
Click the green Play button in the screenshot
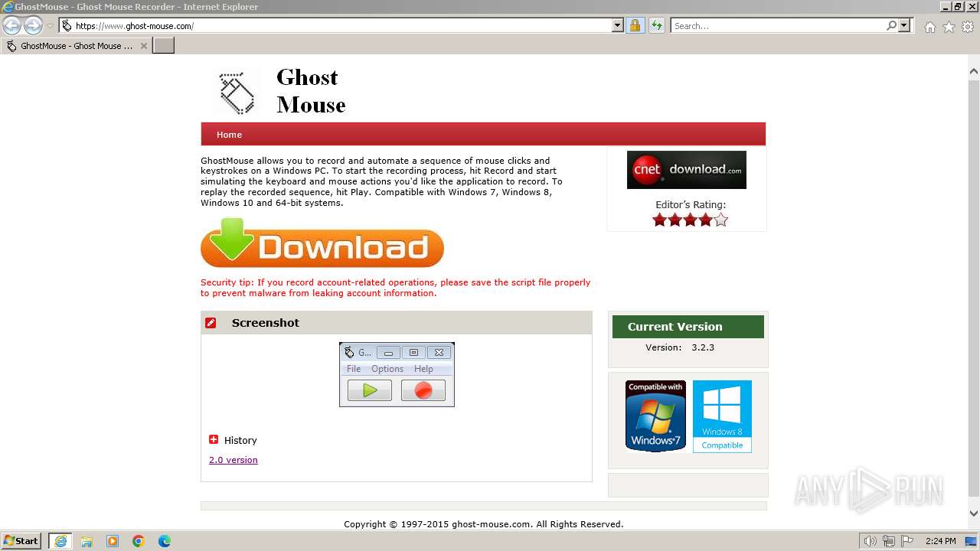(370, 390)
